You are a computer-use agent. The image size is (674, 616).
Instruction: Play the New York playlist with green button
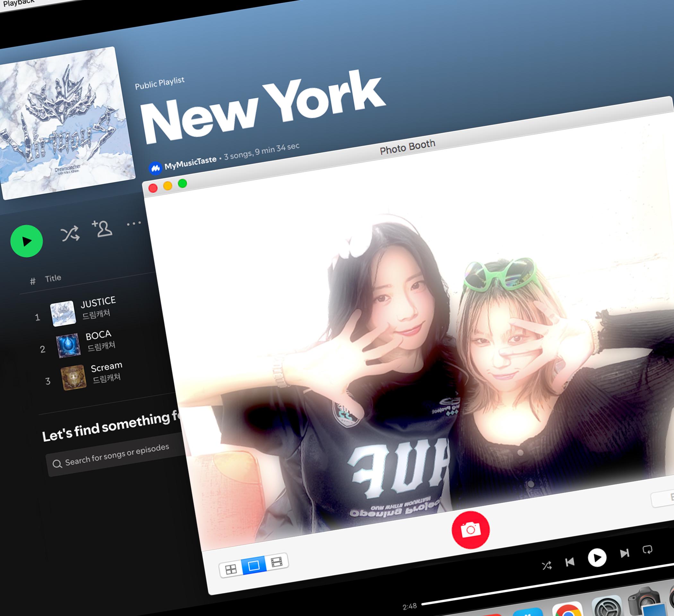click(26, 241)
